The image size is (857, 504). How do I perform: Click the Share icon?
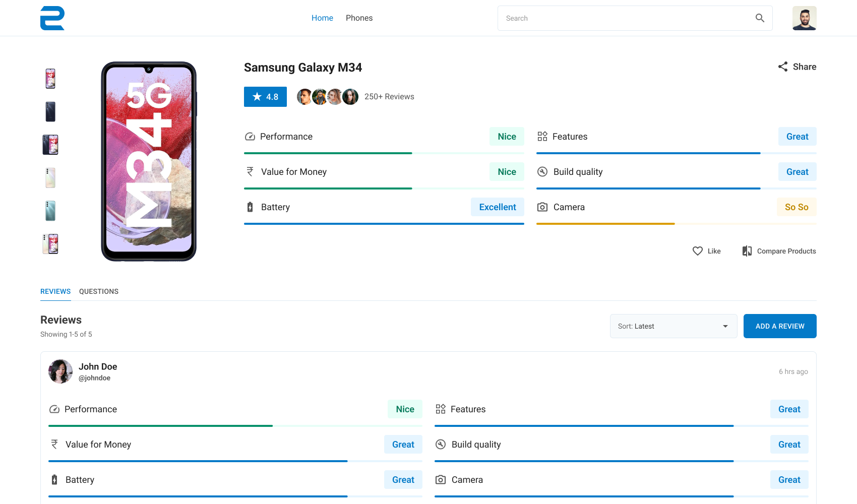[783, 67]
